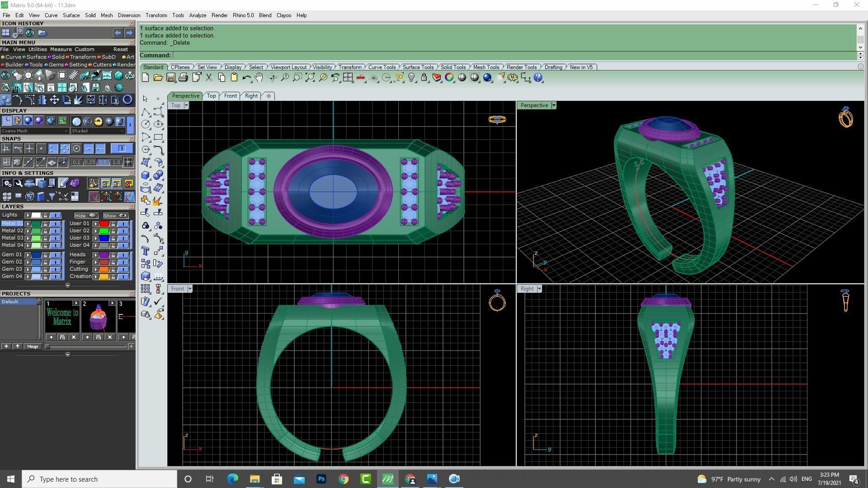This screenshot has width=868, height=488.
Task: Toggle visibility switch for Gem 01 layer
Action: coord(56,255)
